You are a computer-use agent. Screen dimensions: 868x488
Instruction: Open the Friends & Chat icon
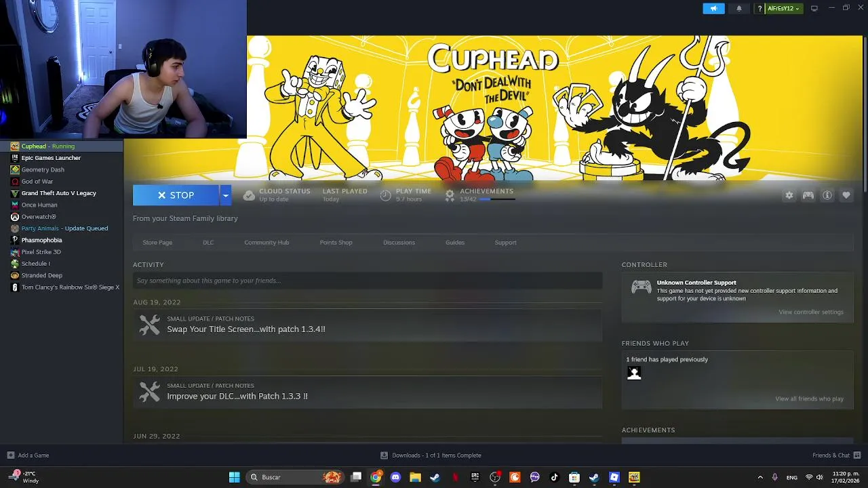coord(857,455)
